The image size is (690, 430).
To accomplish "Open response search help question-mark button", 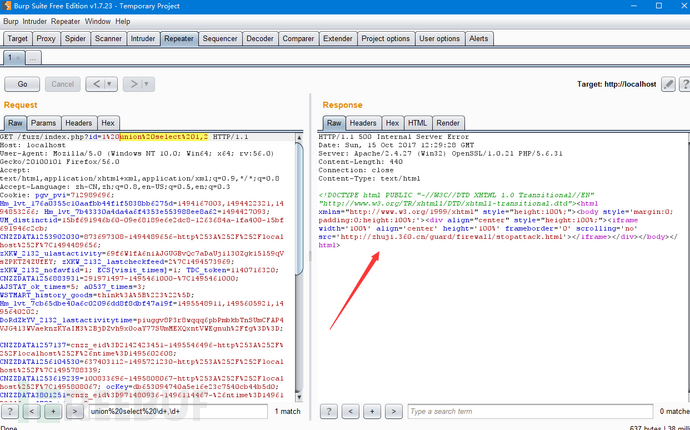I will coord(328,412).
